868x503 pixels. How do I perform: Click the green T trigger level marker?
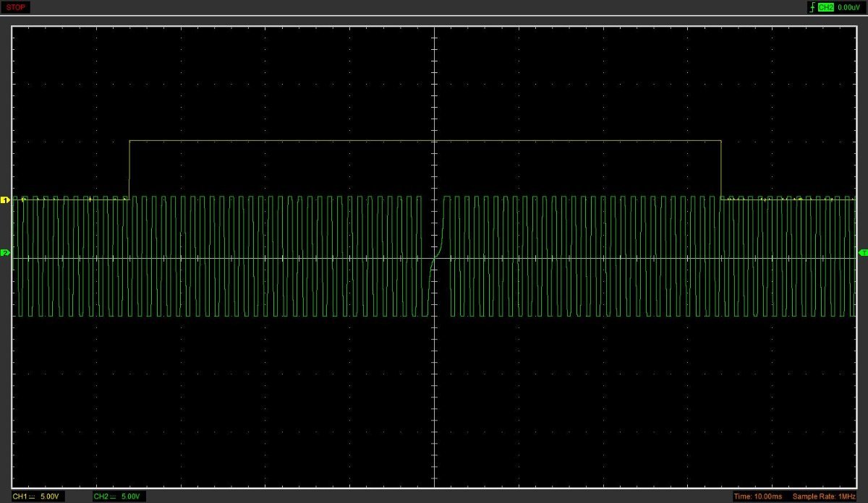tap(863, 252)
